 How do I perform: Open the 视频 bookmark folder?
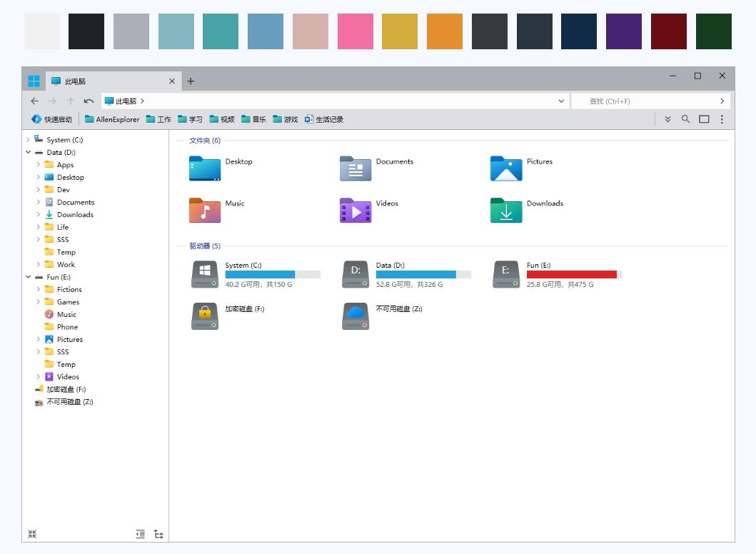pyautogui.click(x=222, y=119)
